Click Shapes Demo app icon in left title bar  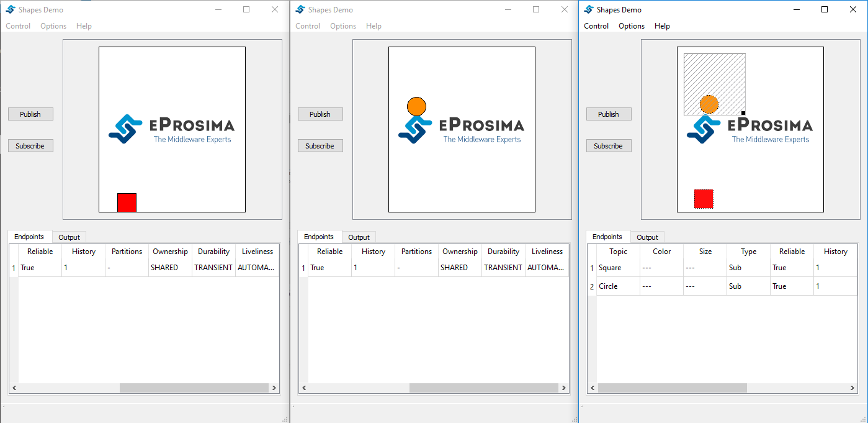11,9
